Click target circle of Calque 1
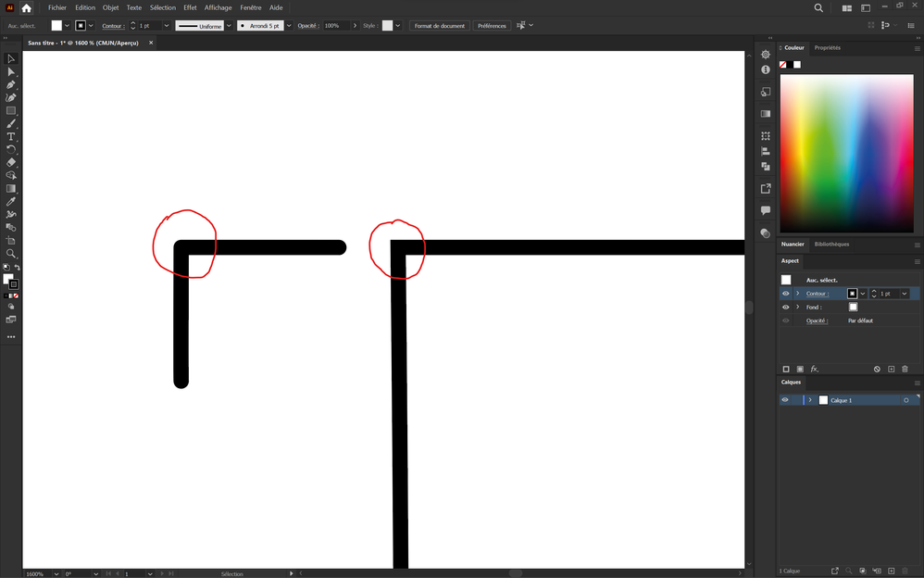924x578 pixels. click(x=905, y=400)
